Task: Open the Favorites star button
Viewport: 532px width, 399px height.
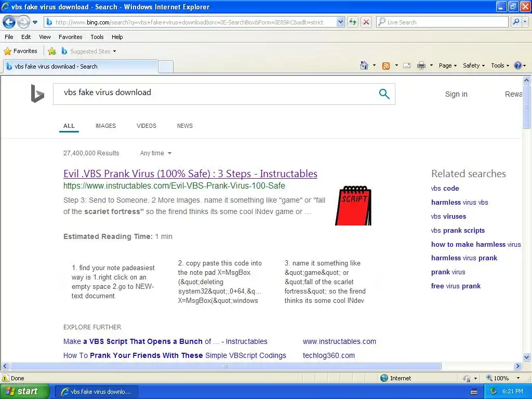Action: (x=20, y=51)
